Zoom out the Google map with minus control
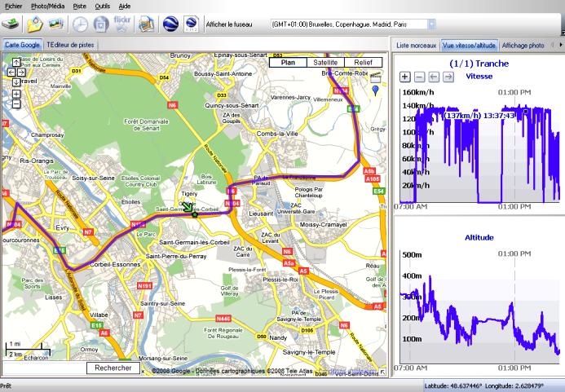 click(x=16, y=104)
